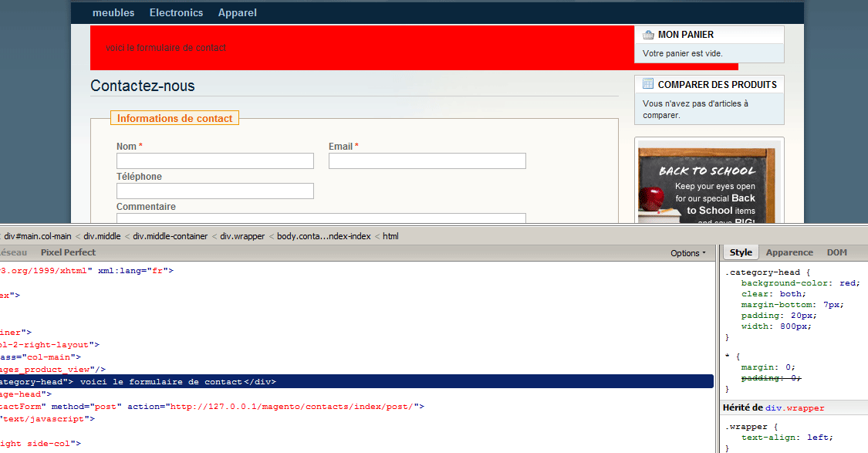Click the 'background-color: red' CSS declaration
This screenshot has height=453, width=868.
click(800, 283)
